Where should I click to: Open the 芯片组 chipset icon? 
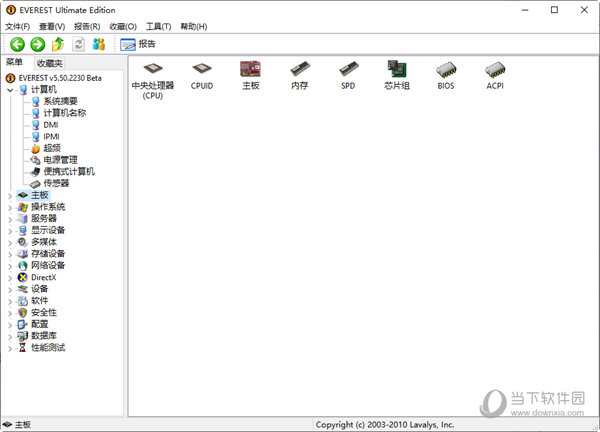[397, 76]
